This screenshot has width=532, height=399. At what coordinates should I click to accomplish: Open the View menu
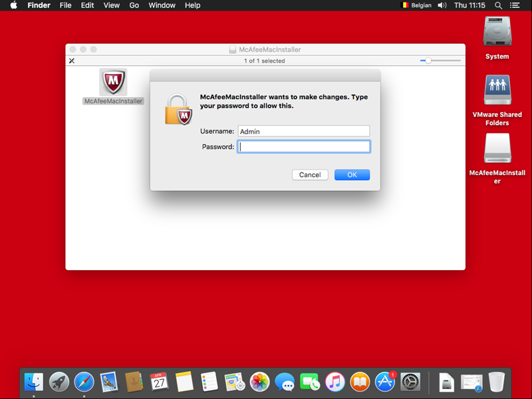pos(112,5)
